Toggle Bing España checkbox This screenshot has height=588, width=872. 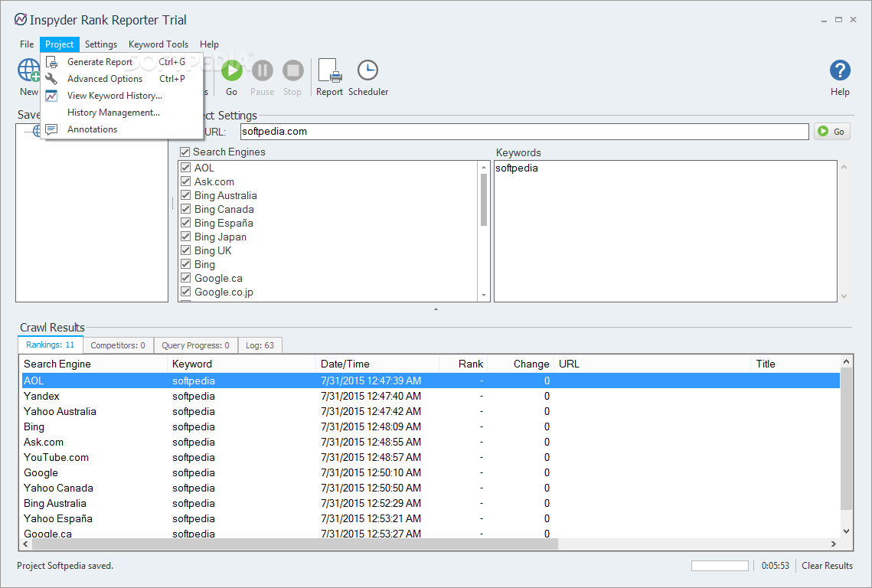click(186, 223)
